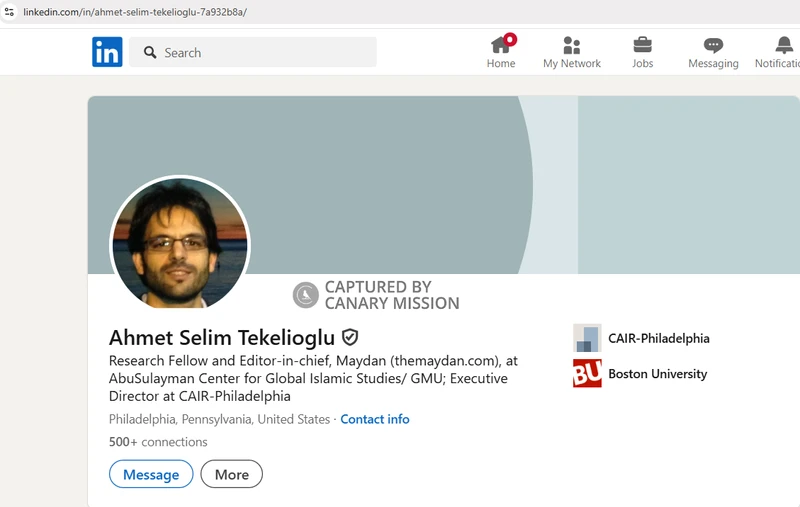Viewport: 800px width, 507px height.
Task: Open My Network people icon
Action: pyautogui.click(x=572, y=45)
